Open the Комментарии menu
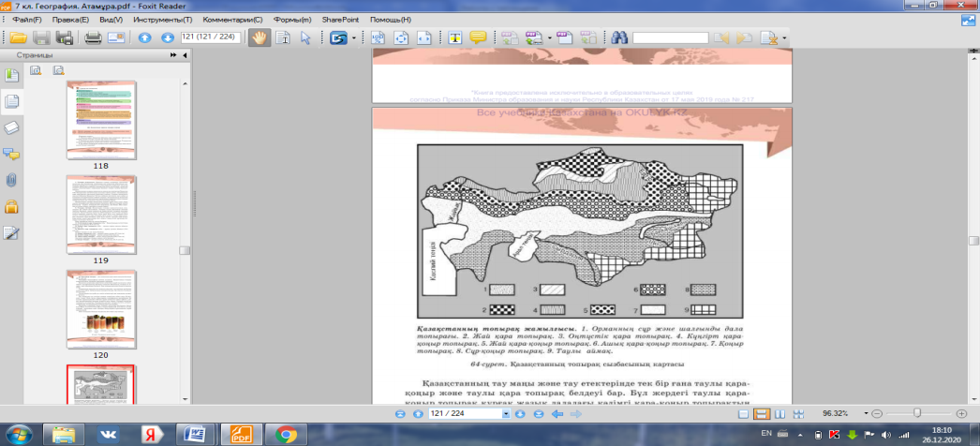This screenshot has height=446, width=980. [233, 20]
